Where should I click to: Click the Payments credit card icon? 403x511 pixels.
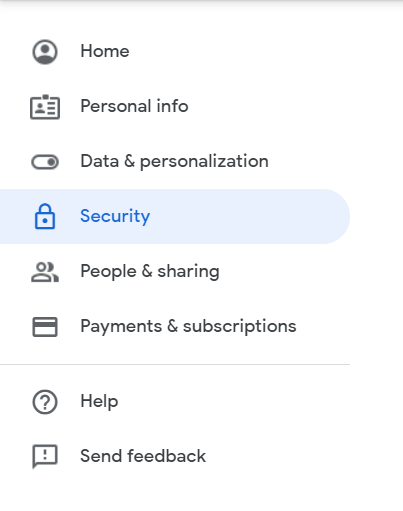pos(45,327)
